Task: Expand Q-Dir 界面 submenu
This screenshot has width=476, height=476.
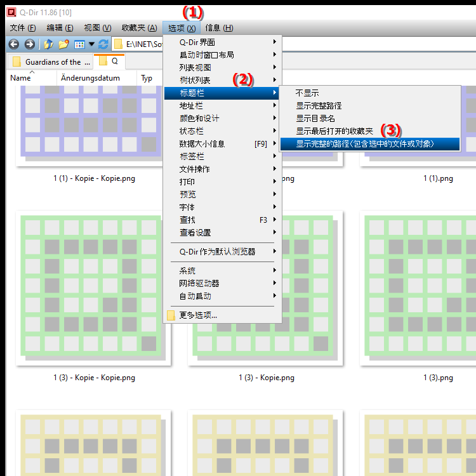Action: (223, 42)
